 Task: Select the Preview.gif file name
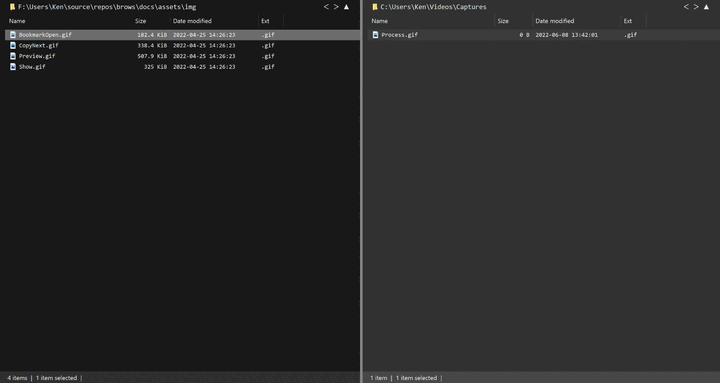pyautogui.click(x=37, y=56)
